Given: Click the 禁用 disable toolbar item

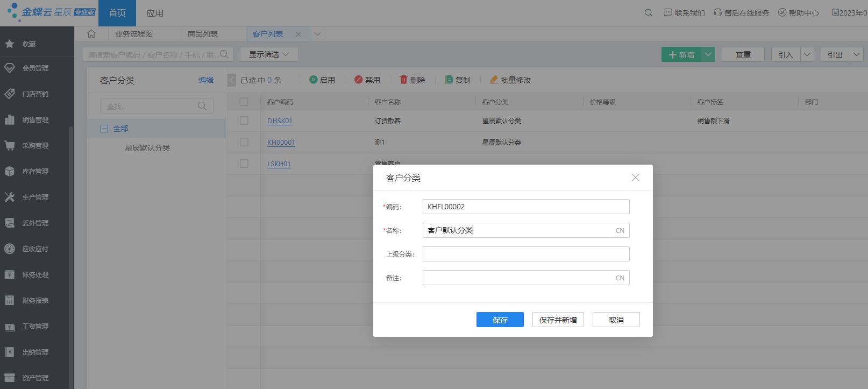Looking at the screenshot, I should tap(367, 80).
